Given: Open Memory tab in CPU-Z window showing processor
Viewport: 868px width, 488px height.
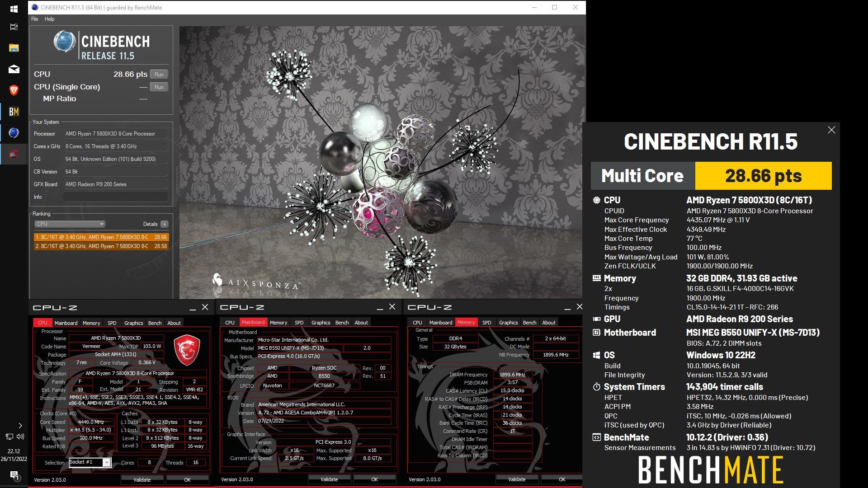Looking at the screenshot, I should coord(91,323).
